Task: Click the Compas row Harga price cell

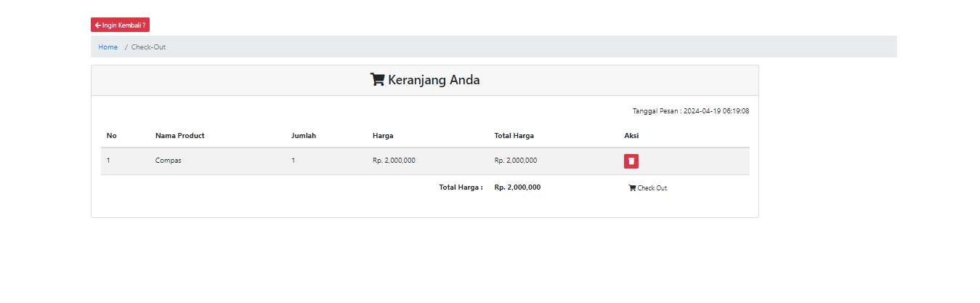Action: coord(394,161)
